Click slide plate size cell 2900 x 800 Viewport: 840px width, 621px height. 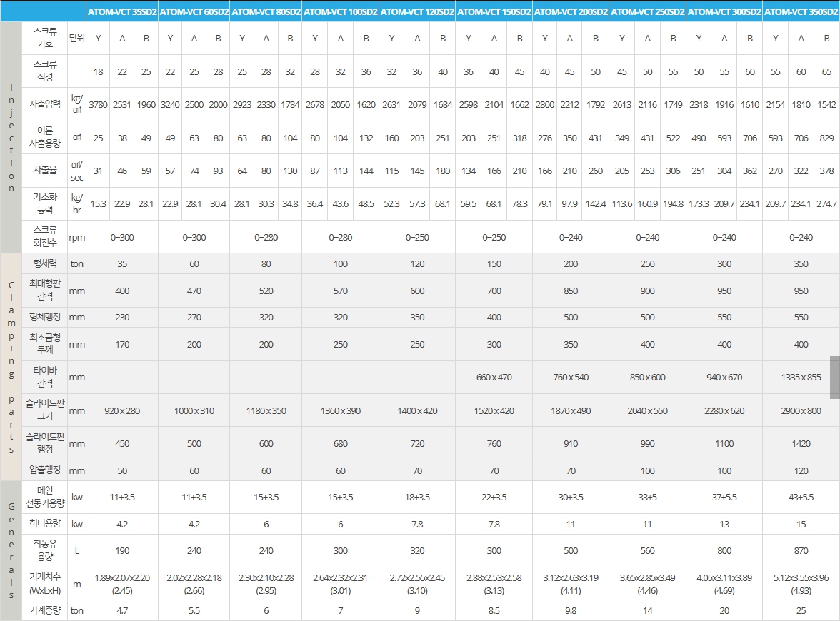pyautogui.click(x=801, y=410)
